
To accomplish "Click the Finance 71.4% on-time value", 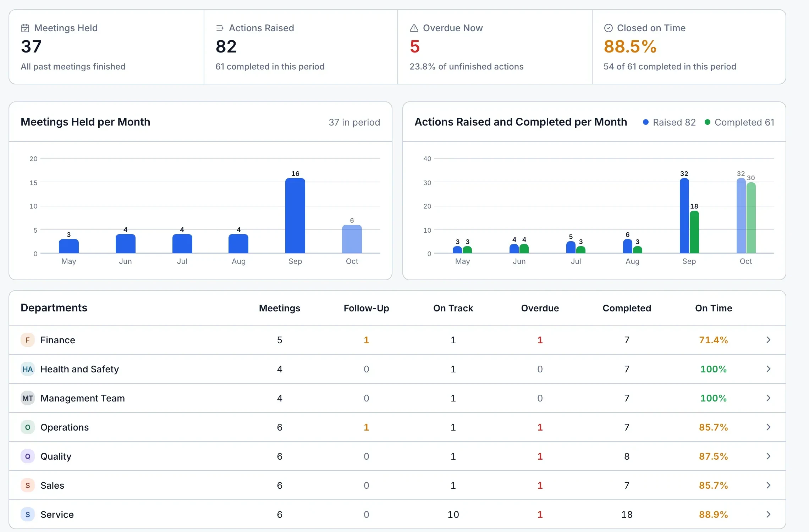I will pyautogui.click(x=714, y=340).
